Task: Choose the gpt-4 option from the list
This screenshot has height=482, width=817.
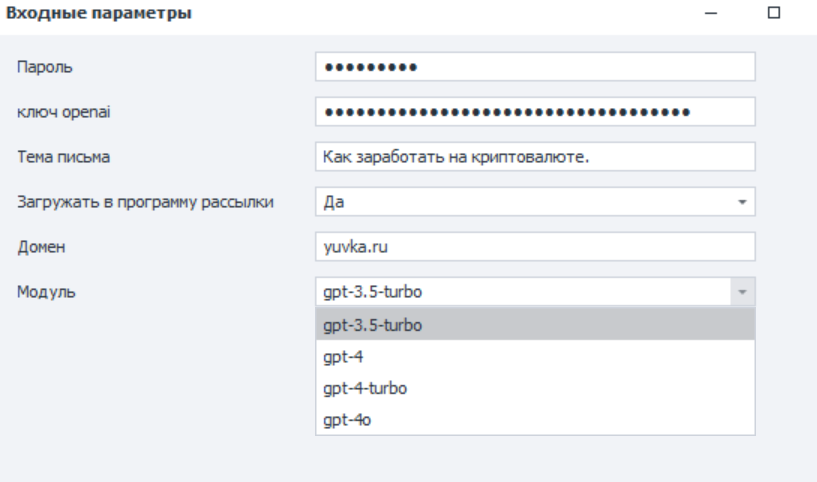Action: point(534,356)
